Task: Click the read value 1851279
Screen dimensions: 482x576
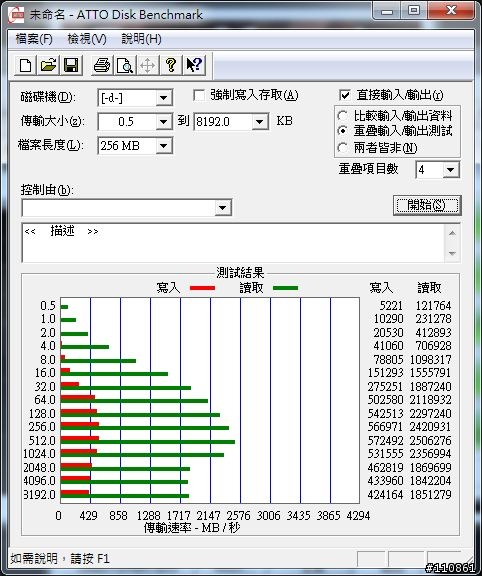Action: point(430,494)
